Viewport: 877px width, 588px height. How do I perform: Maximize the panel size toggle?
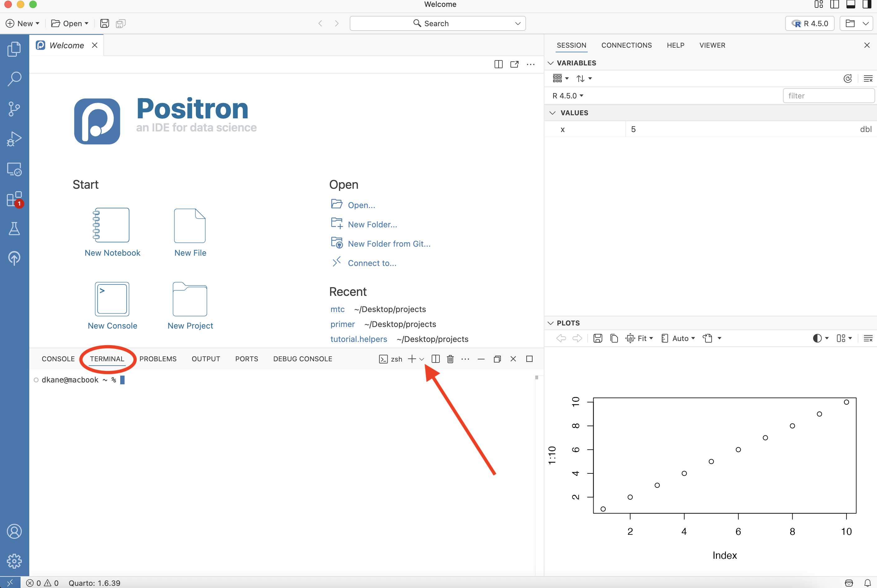coord(529,359)
